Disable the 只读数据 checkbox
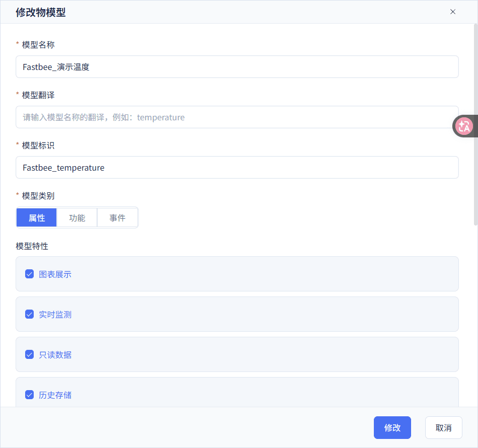 click(29, 355)
